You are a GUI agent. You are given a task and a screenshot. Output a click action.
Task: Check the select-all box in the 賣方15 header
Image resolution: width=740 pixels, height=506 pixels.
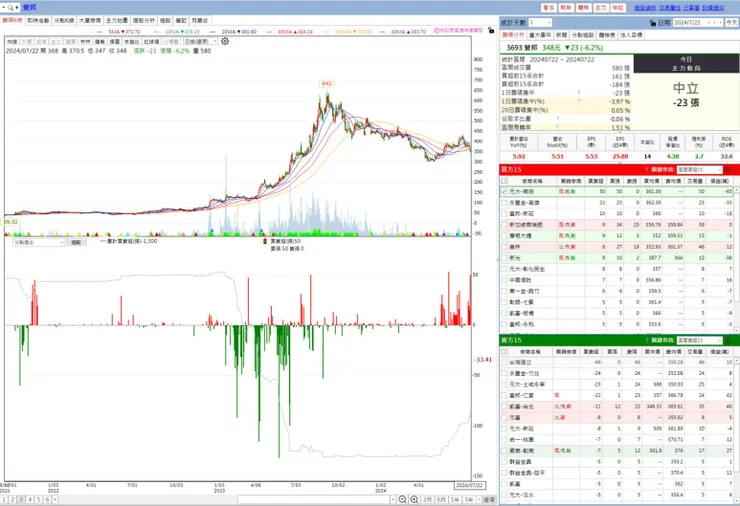pos(504,352)
